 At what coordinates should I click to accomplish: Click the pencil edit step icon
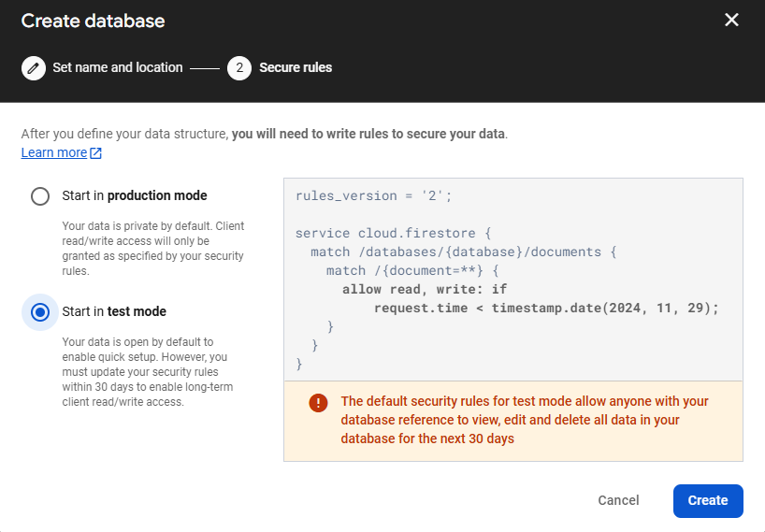point(33,67)
